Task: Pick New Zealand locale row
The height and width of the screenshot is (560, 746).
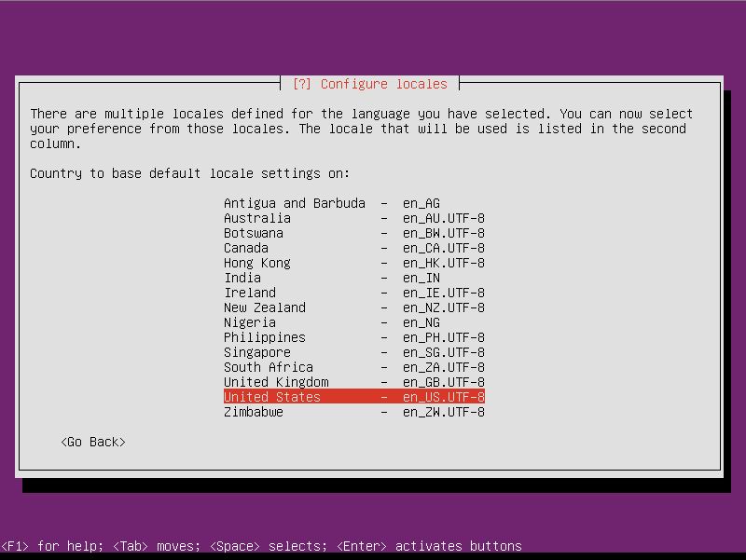Action: coord(354,307)
